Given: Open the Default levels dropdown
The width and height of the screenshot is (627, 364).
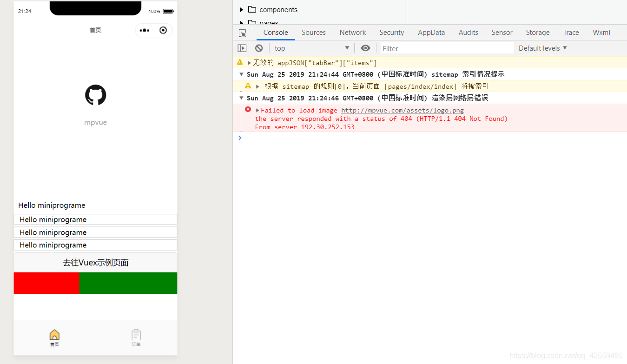Looking at the screenshot, I should coord(543,48).
